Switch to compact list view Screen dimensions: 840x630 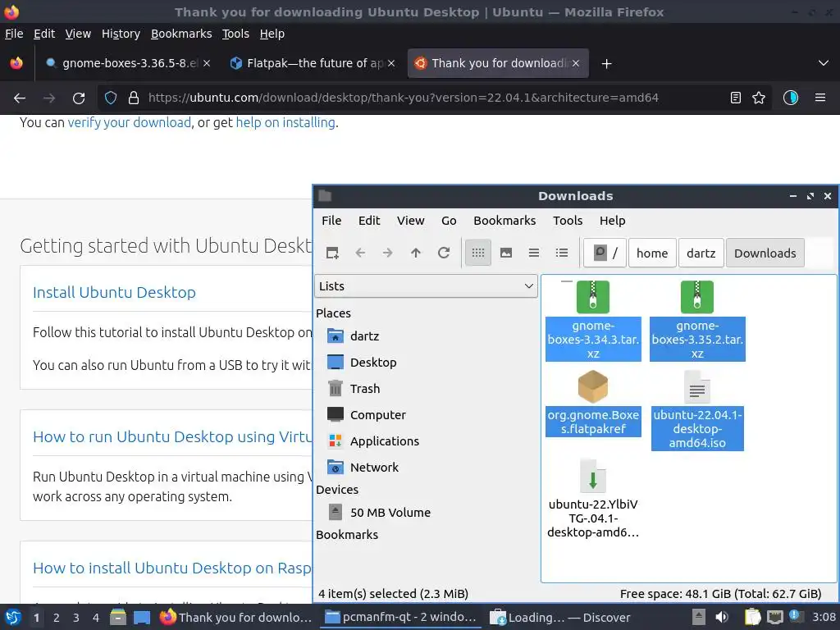(533, 253)
